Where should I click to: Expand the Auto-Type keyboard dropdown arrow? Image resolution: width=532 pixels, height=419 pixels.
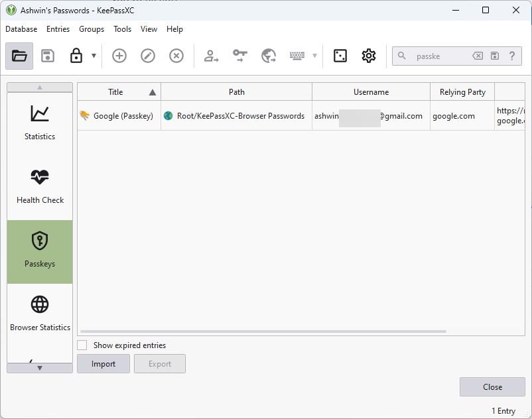(x=314, y=56)
